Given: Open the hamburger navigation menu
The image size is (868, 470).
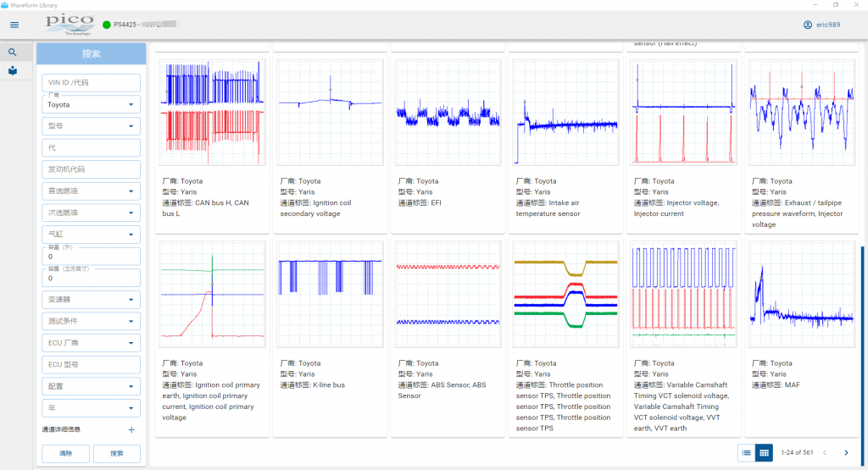Looking at the screenshot, I should 14,25.
